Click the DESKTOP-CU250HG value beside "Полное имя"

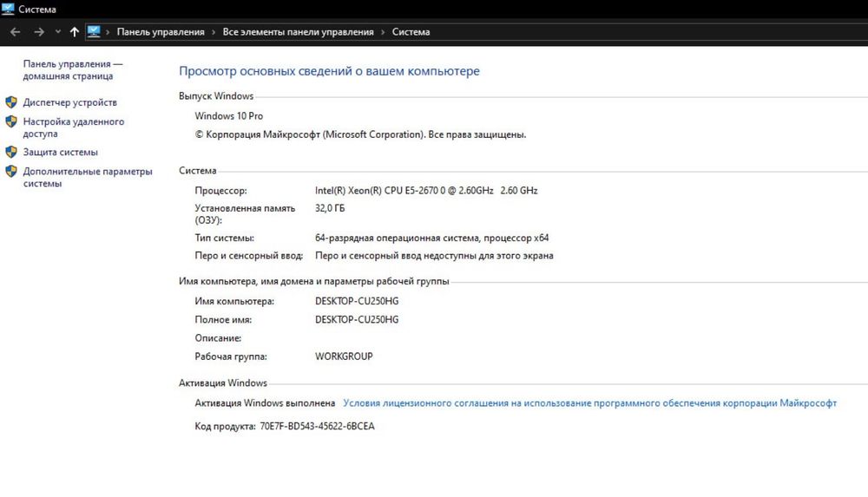(x=357, y=319)
